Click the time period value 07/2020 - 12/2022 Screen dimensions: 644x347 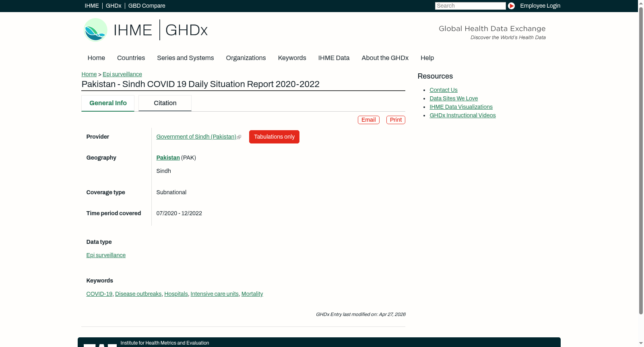[179, 213]
